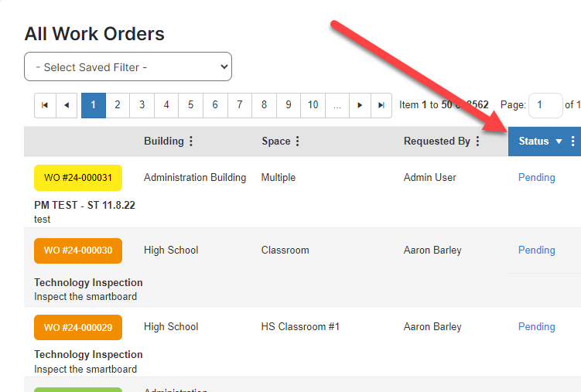Click 'High School' in WO #24-000029 row

pos(171,327)
